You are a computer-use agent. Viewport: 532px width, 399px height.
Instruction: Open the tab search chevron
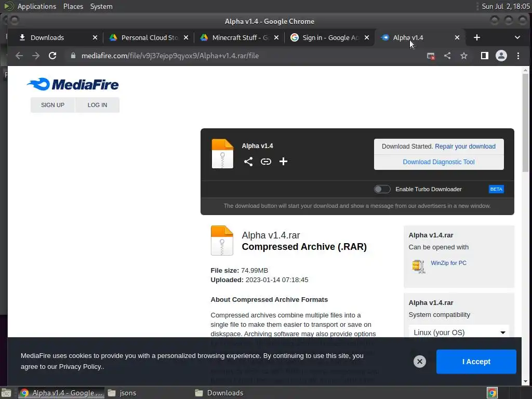(517, 37)
